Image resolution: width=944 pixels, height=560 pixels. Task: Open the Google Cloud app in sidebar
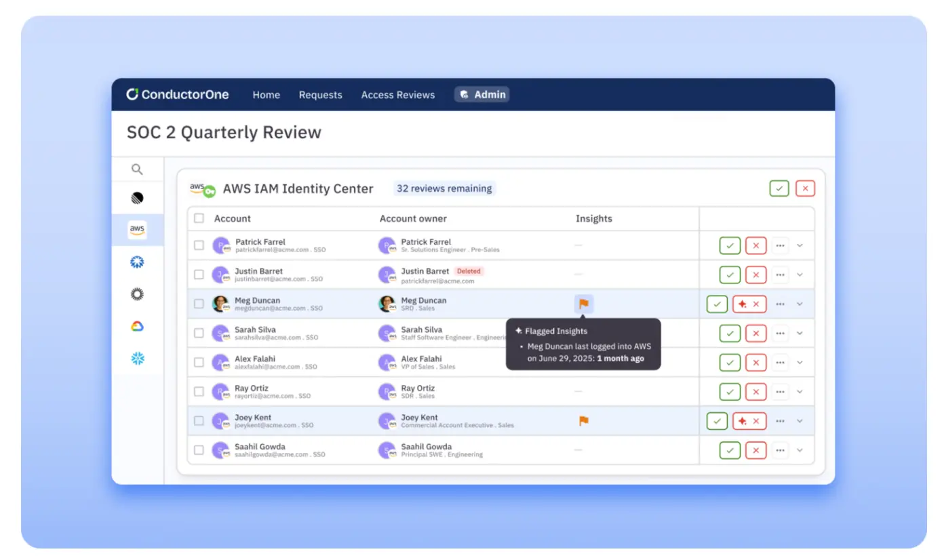point(137,327)
